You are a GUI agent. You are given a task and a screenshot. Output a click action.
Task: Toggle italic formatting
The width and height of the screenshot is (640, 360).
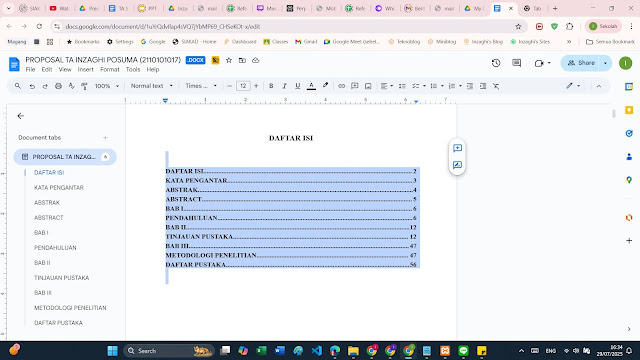pos(284,86)
